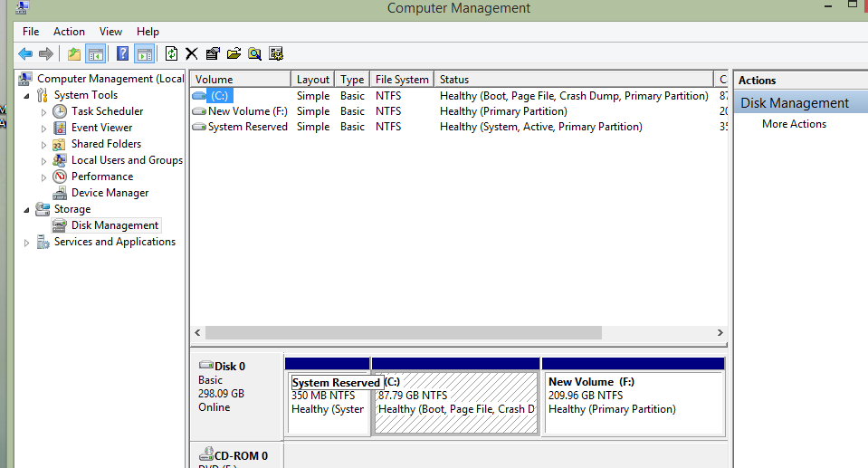868x468 pixels.
Task: Select Performance icon in tree
Action: tap(60, 177)
